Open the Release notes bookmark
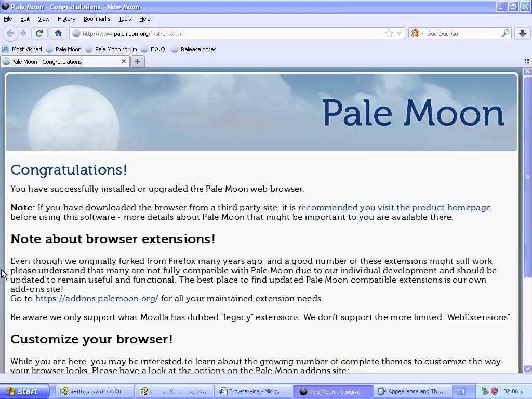This screenshot has height=399, width=532. click(194, 49)
